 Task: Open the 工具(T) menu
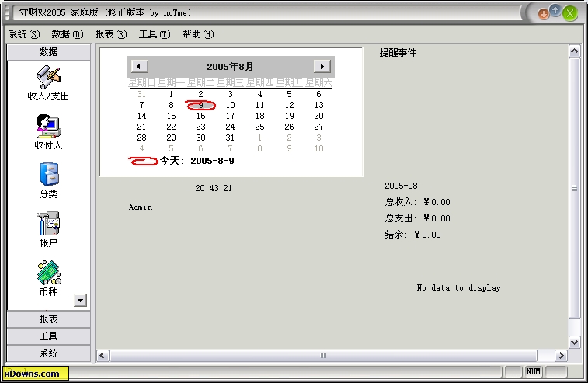[x=155, y=34]
